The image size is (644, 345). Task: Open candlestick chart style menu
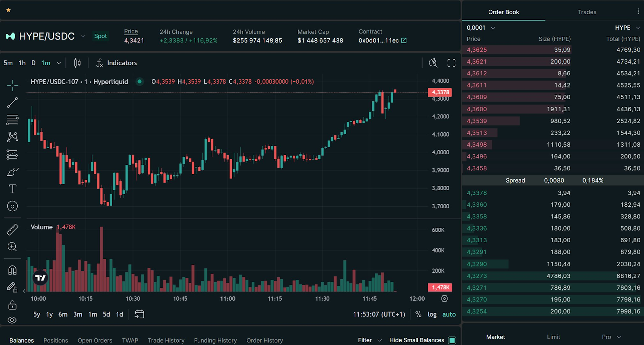77,63
